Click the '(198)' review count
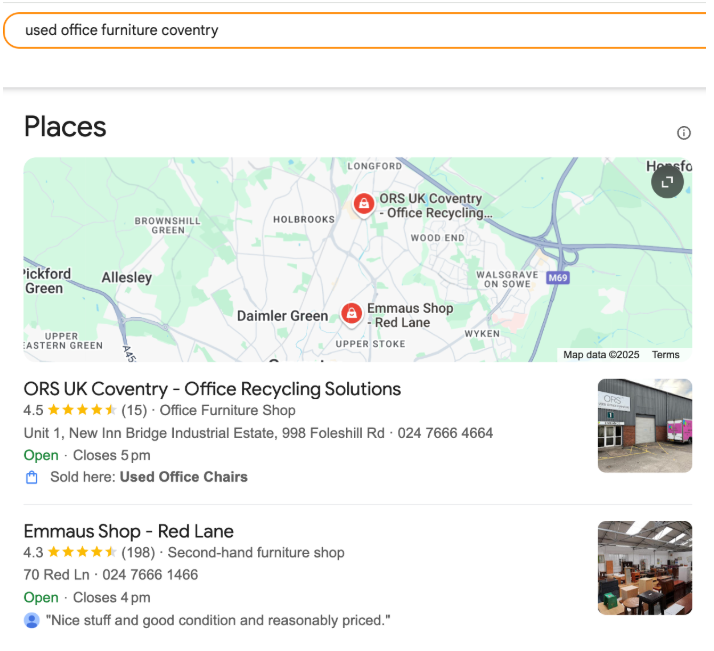 coord(138,552)
